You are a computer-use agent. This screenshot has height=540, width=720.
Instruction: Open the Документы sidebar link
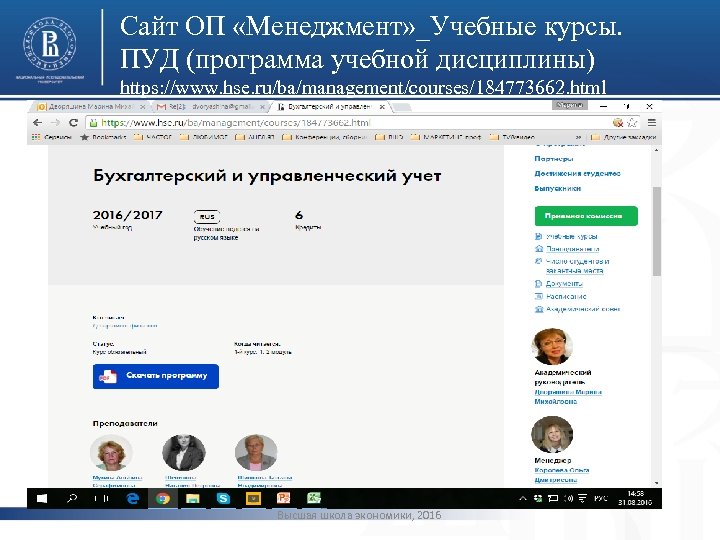(x=564, y=284)
